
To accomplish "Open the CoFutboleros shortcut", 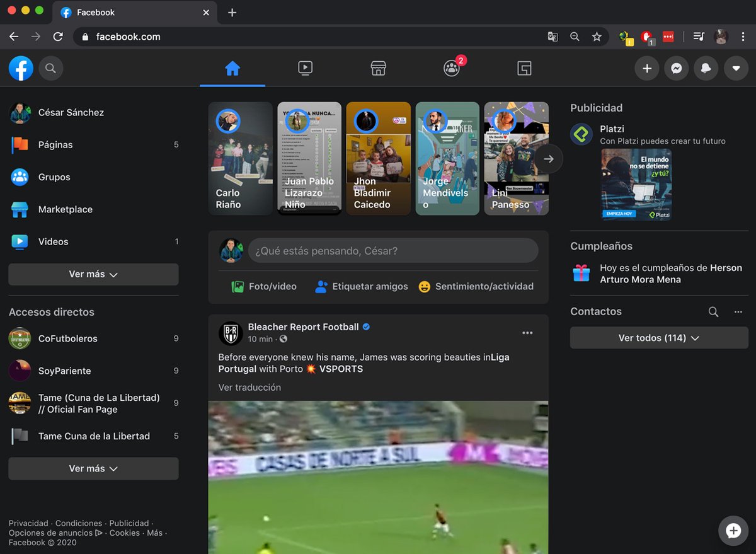I will (x=93, y=338).
